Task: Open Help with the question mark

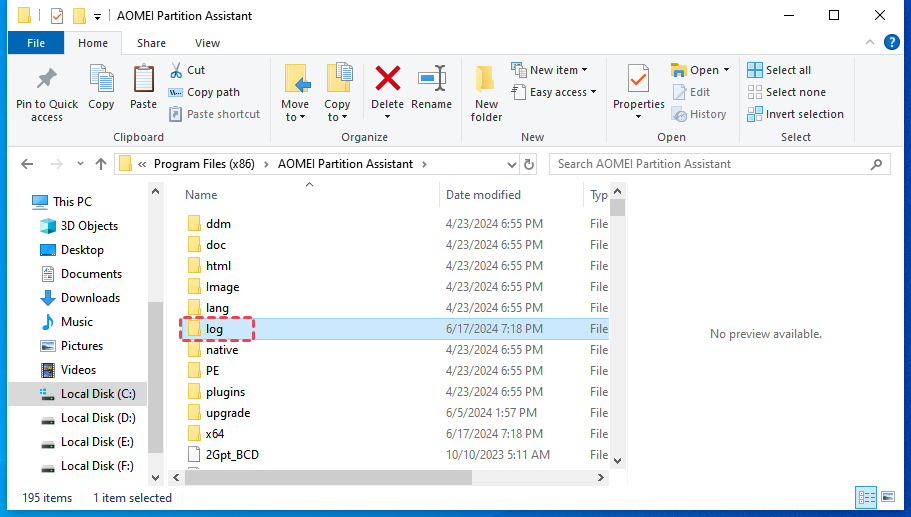Action: click(x=891, y=42)
